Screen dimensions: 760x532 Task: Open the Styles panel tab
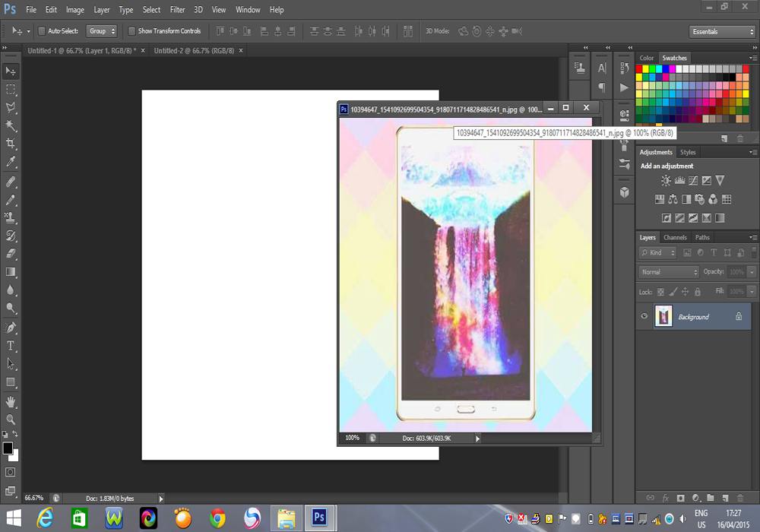(688, 153)
